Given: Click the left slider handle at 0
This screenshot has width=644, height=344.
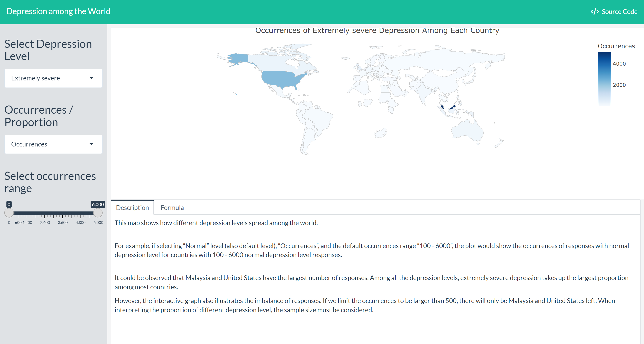Looking at the screenshot, I should point(9,213).
